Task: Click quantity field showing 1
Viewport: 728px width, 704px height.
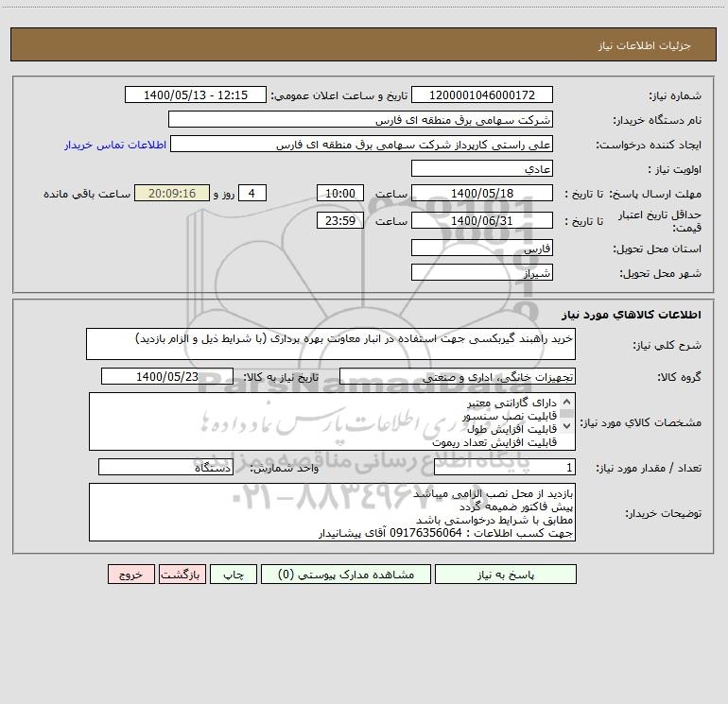Action: pos(505,468)
